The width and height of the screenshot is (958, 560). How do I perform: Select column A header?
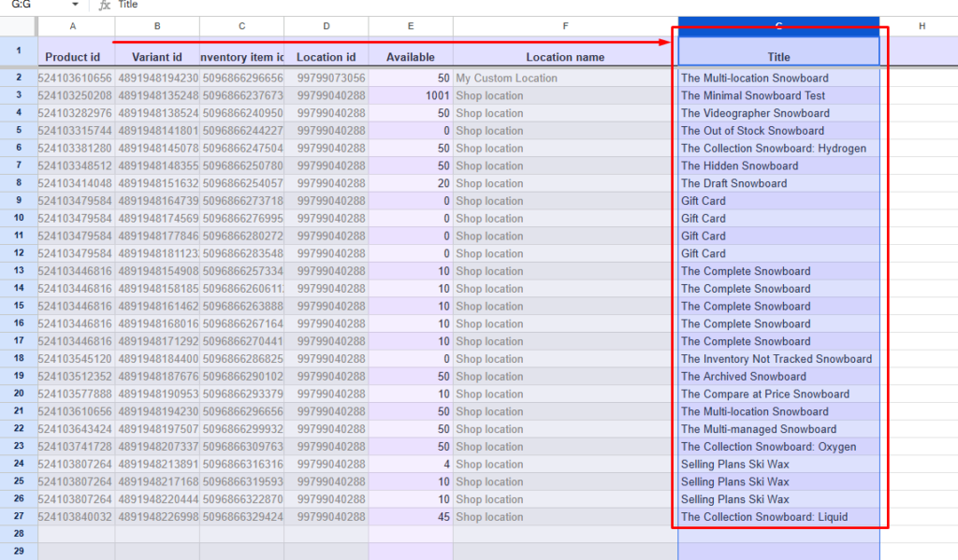tap(73, 26)
